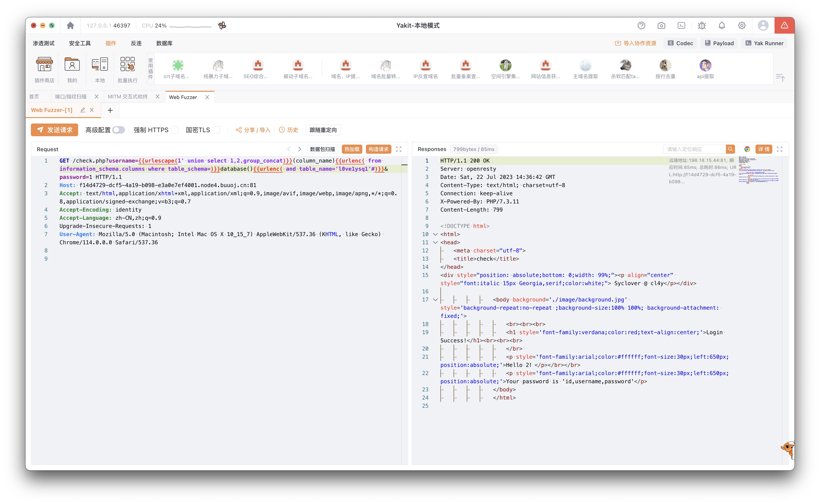Open the settings gear icon

point(742,26)
